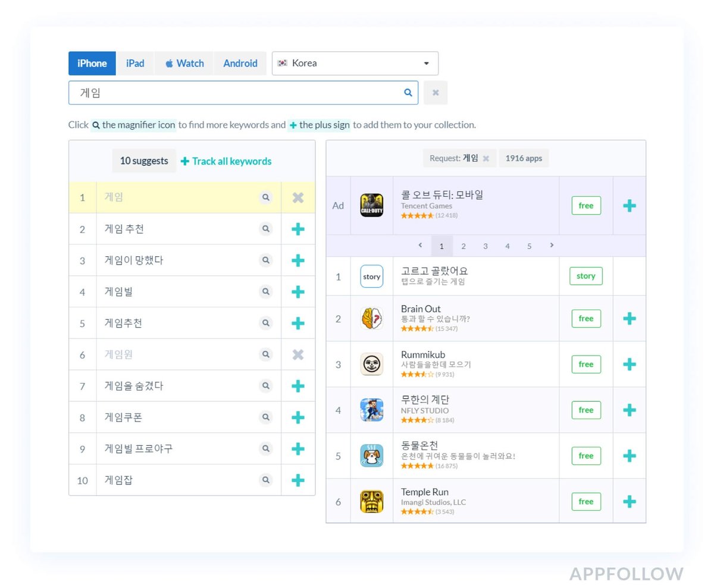Click the story button for 고르고 골랐어요
Screen dimensions: 714x588
[x=586, y=276]
